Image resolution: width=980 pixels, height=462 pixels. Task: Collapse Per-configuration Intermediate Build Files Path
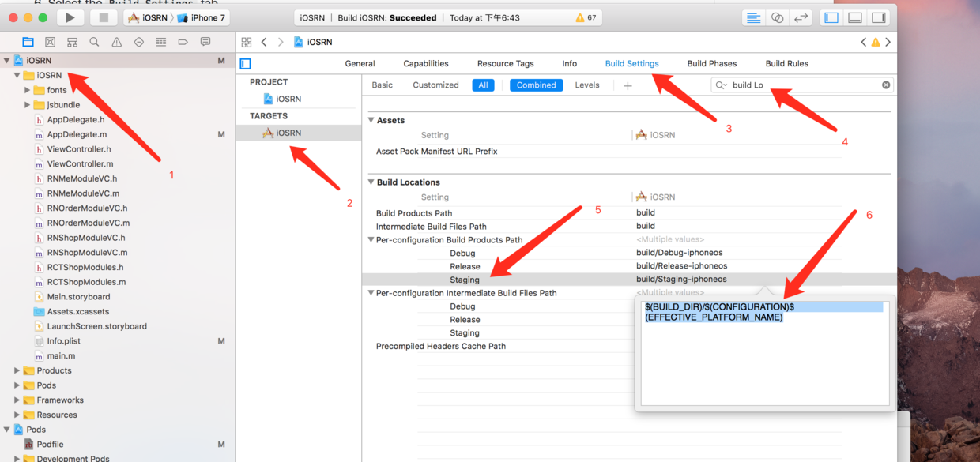point(371,293)
